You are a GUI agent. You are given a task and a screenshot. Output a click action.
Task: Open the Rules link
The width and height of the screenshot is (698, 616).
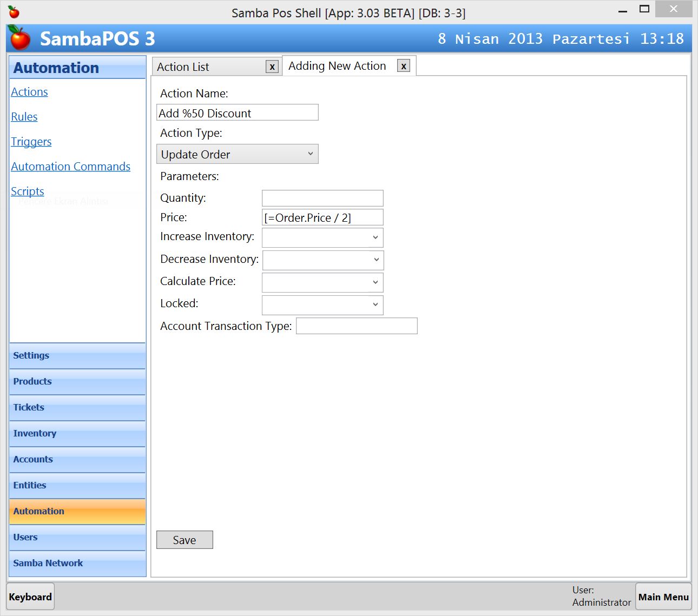tap(24, 117)
